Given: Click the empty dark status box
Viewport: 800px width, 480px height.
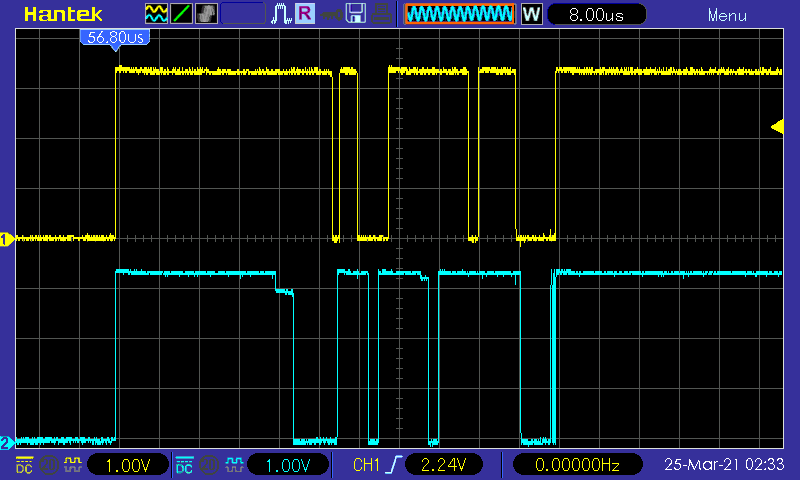Looking at the screenshot, I should 243,14.
